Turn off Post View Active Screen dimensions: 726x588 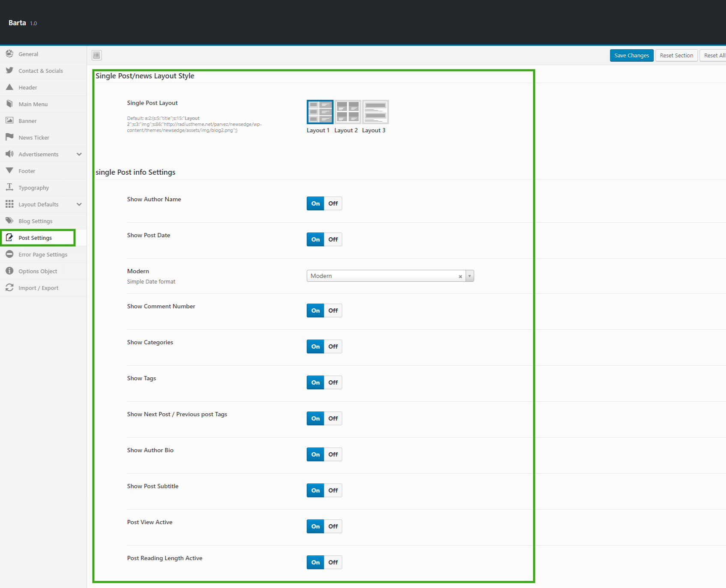333,526
